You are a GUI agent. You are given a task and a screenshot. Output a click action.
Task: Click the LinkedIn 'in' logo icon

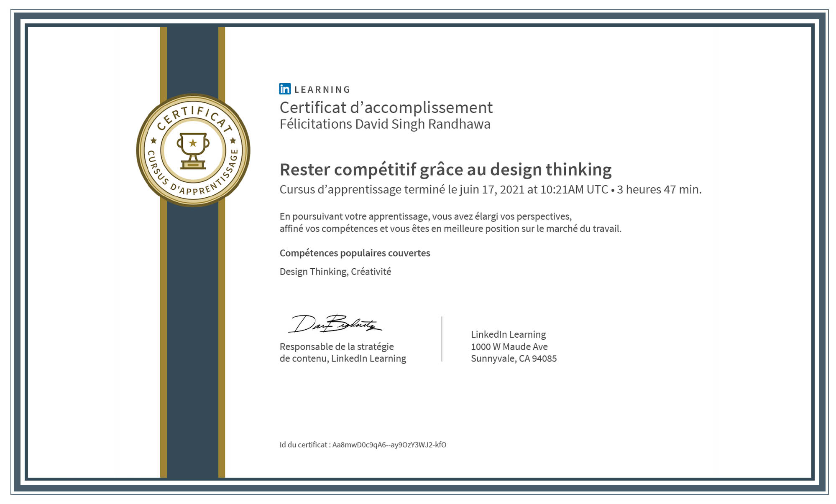(x=285, y=89)
